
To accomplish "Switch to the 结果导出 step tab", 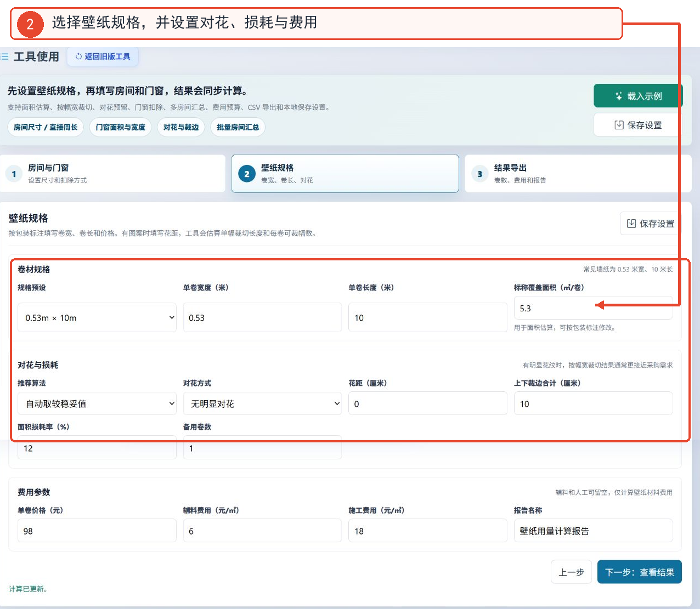I will click(x=578, y=174).
